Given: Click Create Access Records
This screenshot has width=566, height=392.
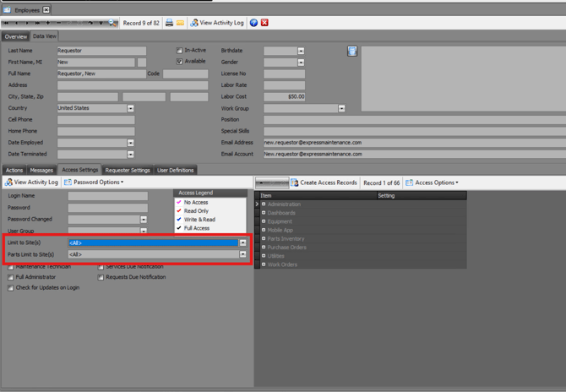Looking at the screenshot, I should tap(324, 182).
